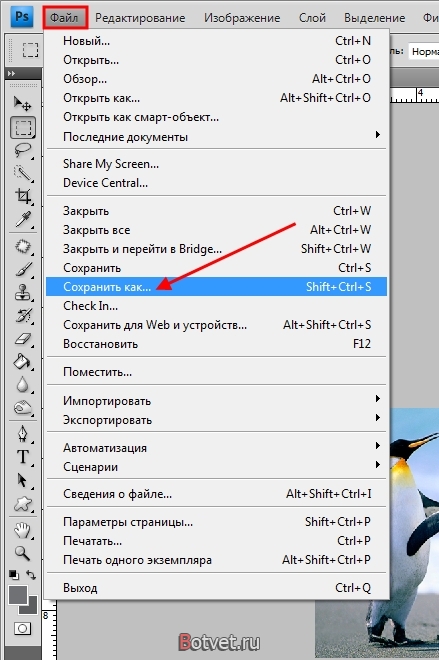Click the foreground color swatch

point(18,595)
